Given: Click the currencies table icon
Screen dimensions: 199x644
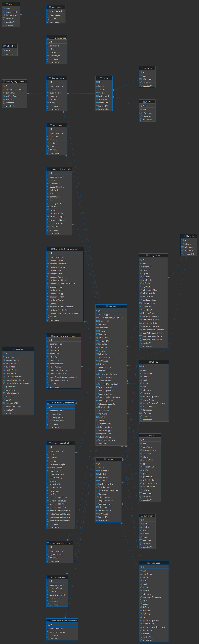Looking at the screenshot, I should 142,516.
